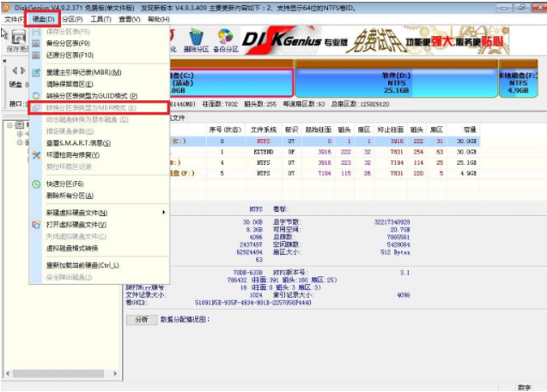Click the clock icon beside 快速分区(F6)
The height and width of the screenshot is (392, 547).
coord(36,184)
